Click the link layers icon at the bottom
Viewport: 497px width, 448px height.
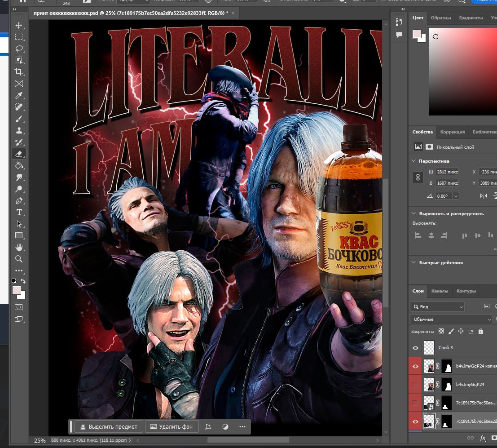pyautogui.click(x=471, y=438)
